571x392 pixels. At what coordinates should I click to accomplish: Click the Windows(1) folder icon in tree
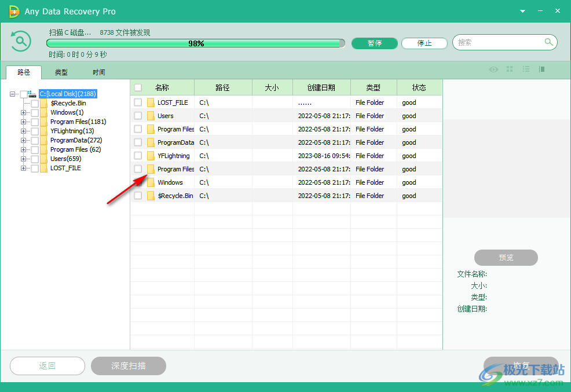(x=43, y=112)
